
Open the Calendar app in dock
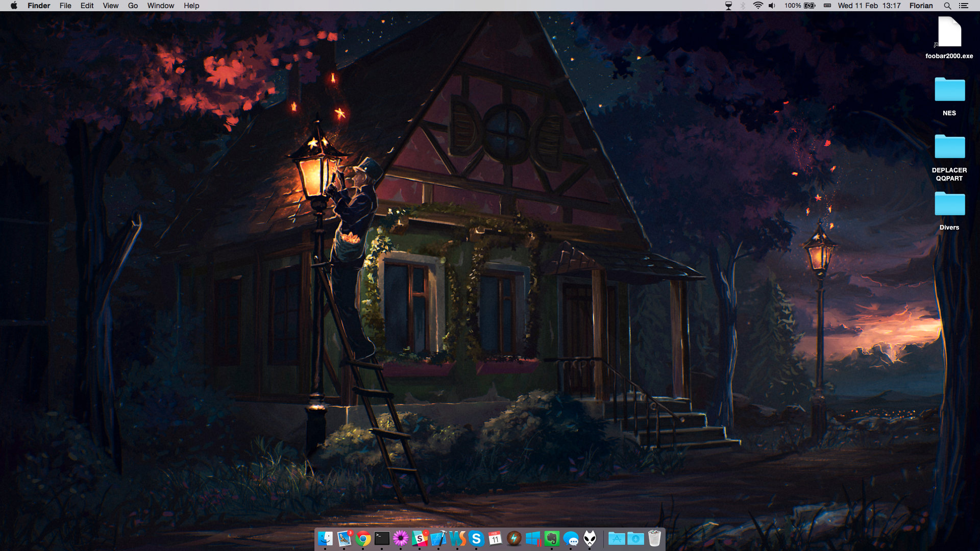tap(495, 538)
